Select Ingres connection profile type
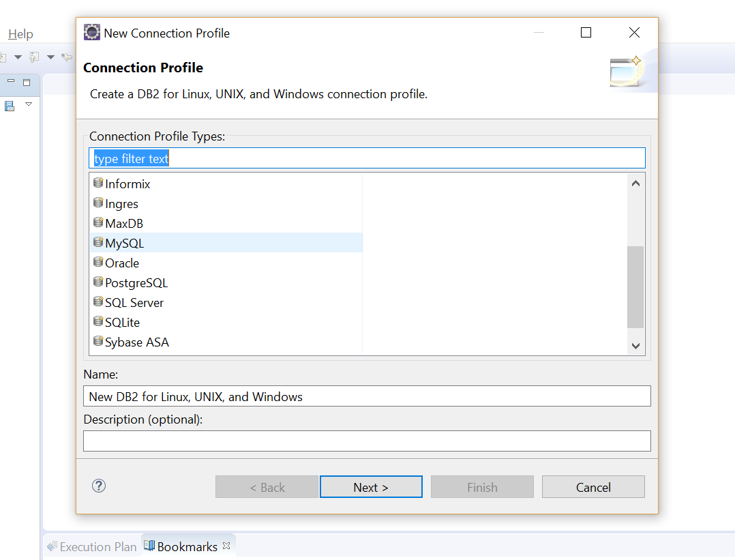Screen dimensions: 735x560 coord(121,203)
